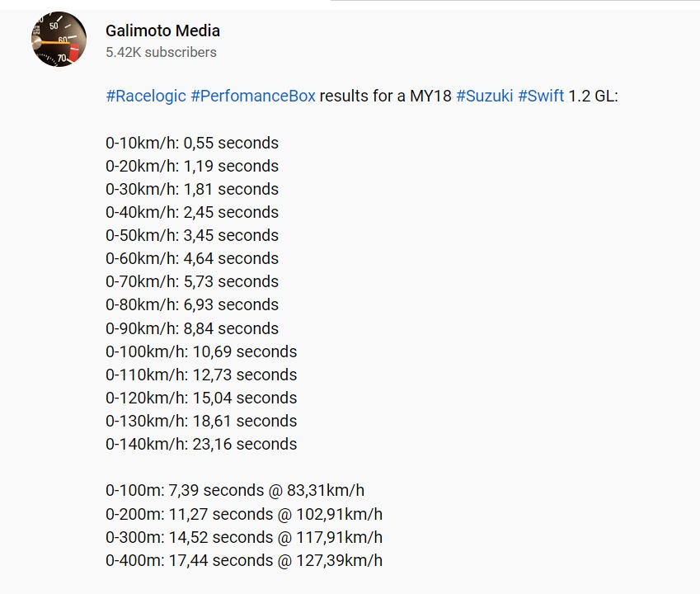Click the 0-120km/h 15,04 seconds line
The height and width of the screenshot is (594, 700).
pos(201,398)
